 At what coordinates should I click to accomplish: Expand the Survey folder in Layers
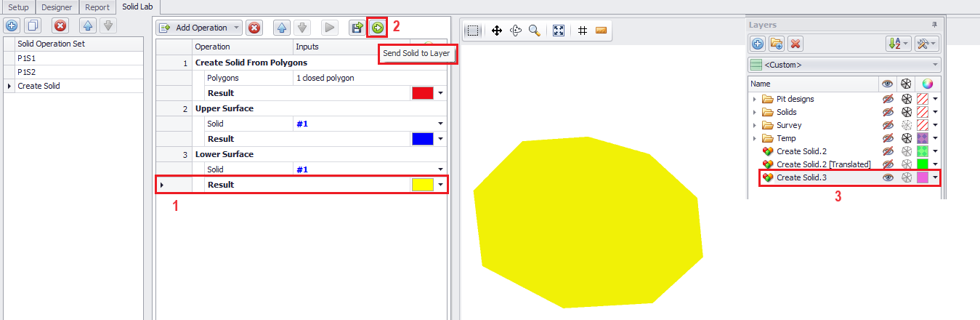click(754, 125)
